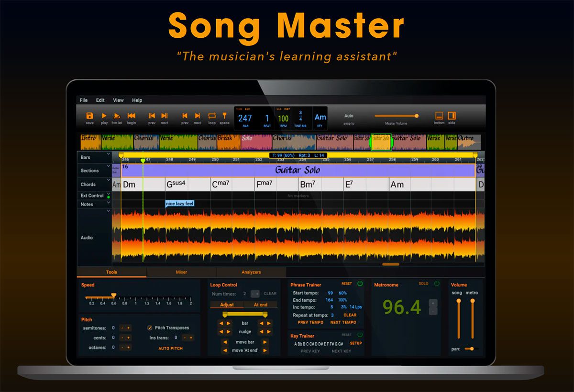Switch to the Analyzers tab
Screen dimensions: 574x392
[251, 272]
